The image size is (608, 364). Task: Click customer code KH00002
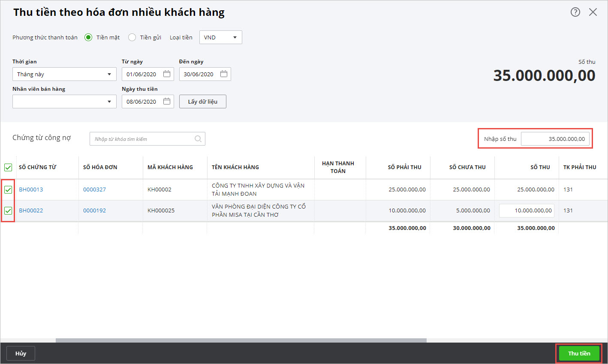coord(160,189)
